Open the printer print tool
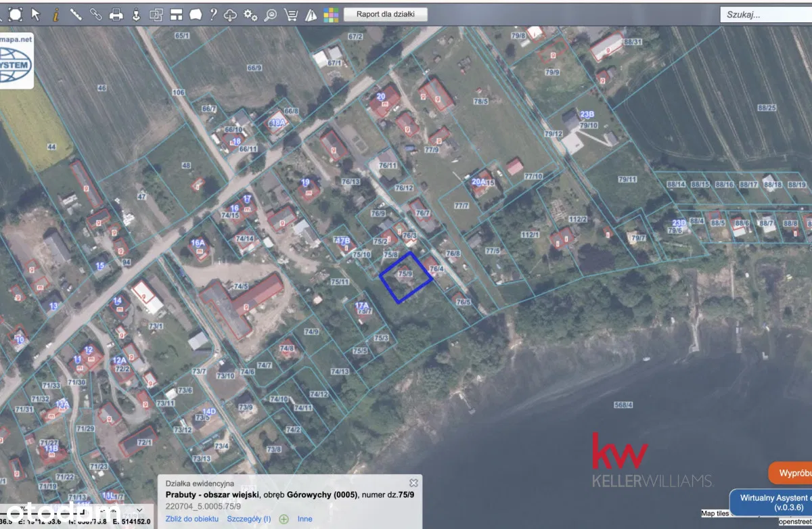 [116, 14]
